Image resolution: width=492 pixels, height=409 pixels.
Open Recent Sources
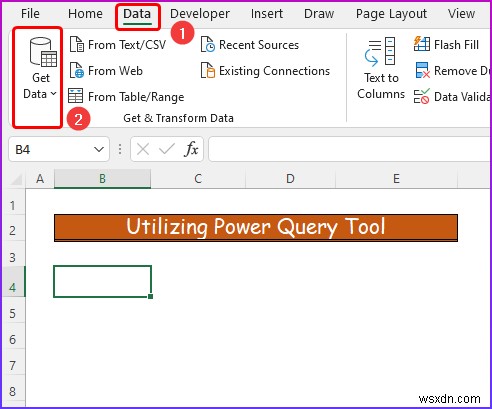(250, 45)
